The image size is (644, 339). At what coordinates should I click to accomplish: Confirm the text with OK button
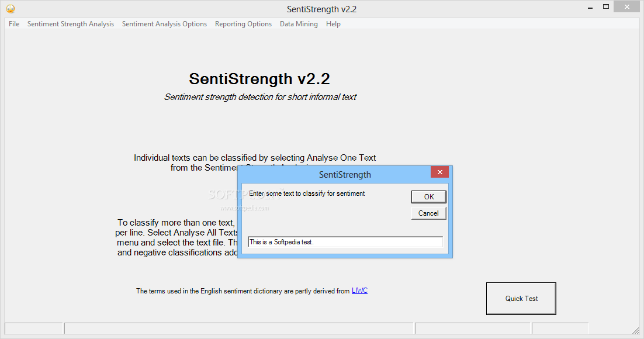point(429,197)
